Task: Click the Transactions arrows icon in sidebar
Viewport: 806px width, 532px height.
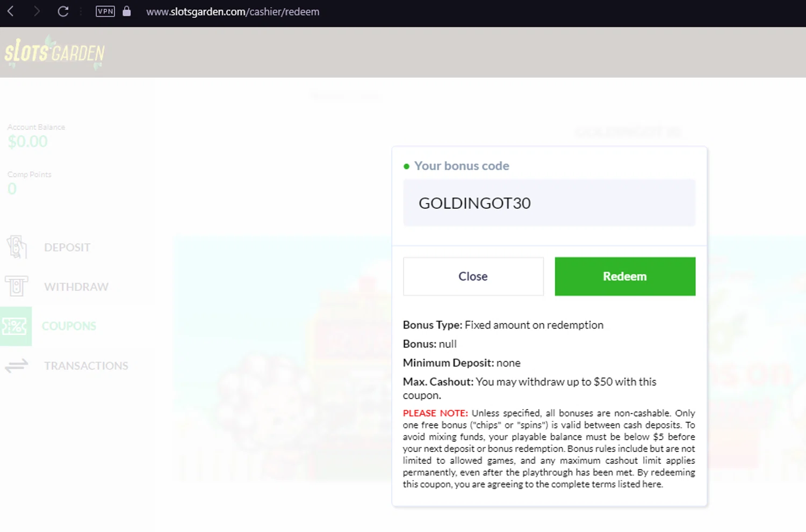Action: pos(17,366)
